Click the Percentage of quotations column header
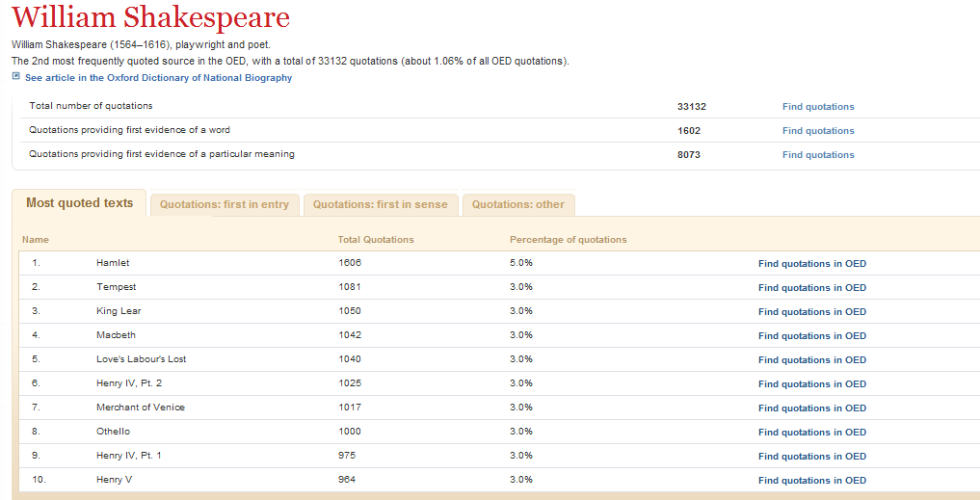Viewport: 980px width, 500px height. click(569, 239)
